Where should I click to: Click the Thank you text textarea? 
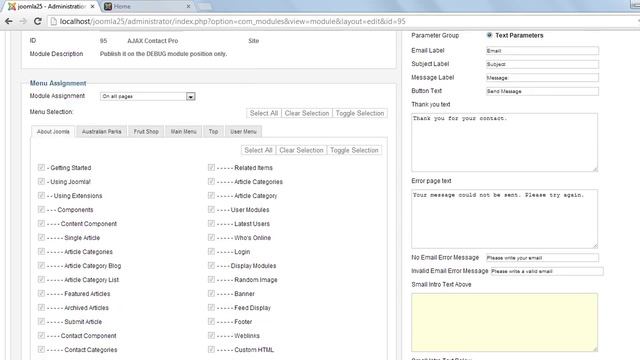(x=504, y=142)
